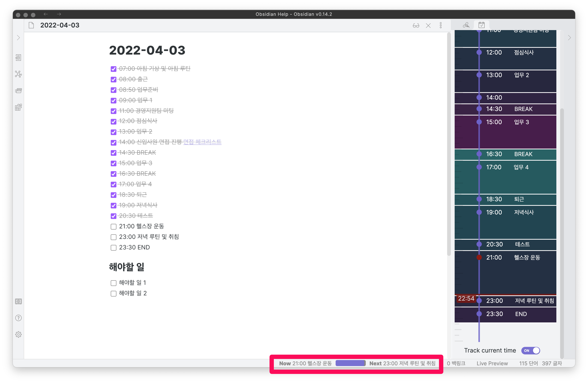The image size is (588, 383).
Task: Open graph view from left ribbon
Action: click(x=18, y=74)
